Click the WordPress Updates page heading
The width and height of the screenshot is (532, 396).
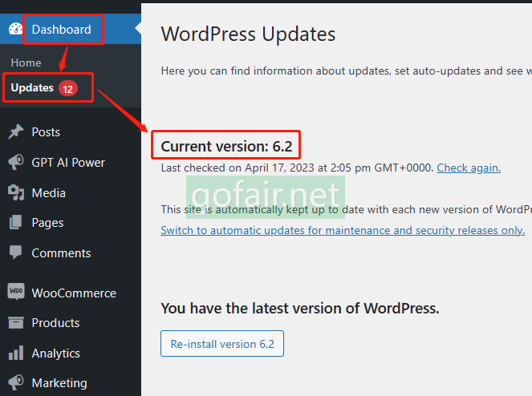[249, 34]
